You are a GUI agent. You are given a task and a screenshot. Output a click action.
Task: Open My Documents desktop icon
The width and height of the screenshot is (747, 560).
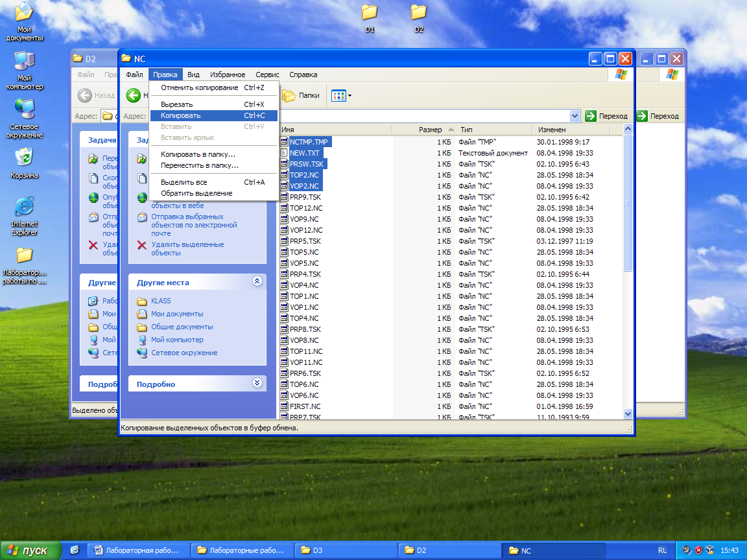[24, 21]
